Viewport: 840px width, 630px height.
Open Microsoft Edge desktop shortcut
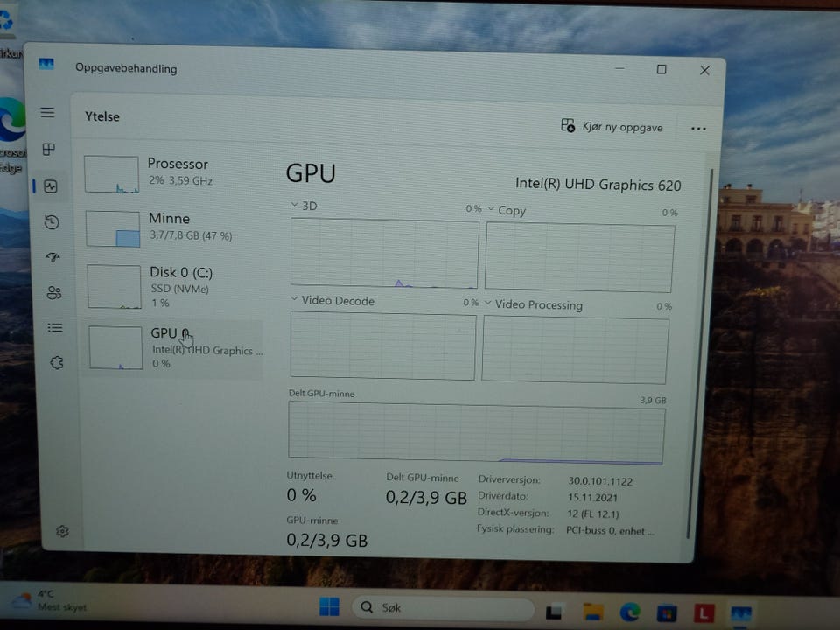point(11,134)
